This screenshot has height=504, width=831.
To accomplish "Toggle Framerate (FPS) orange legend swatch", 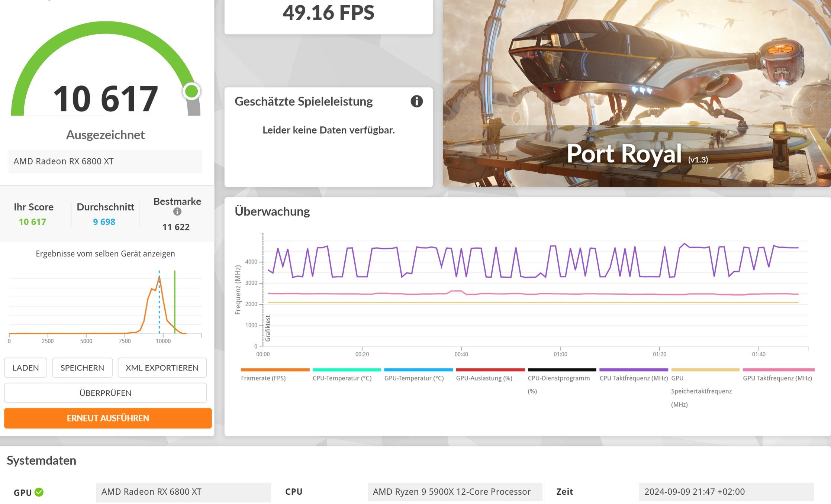I will click(275, 370).
